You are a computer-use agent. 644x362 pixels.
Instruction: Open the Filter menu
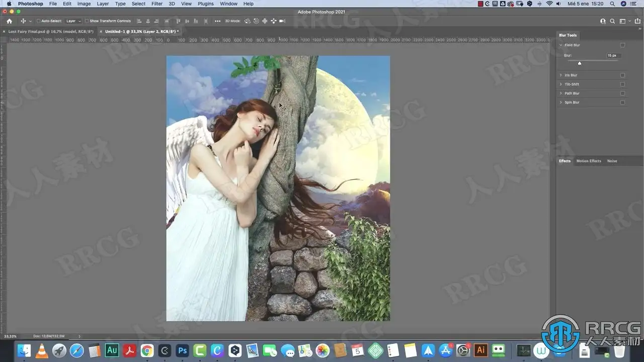click(x=157, y=4)
